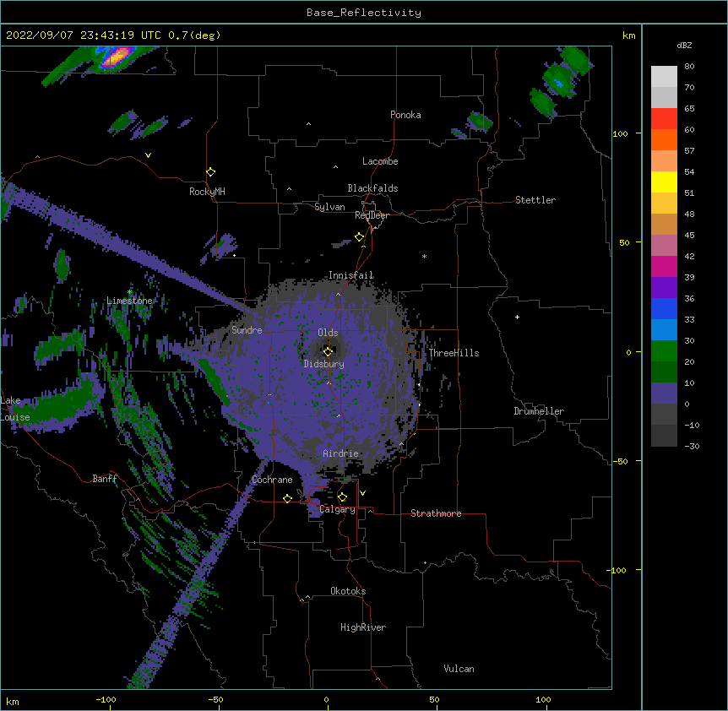Pick the white swatch atop the dBZ legend
This screenshot has height=711, width=728.
(664, 77)
